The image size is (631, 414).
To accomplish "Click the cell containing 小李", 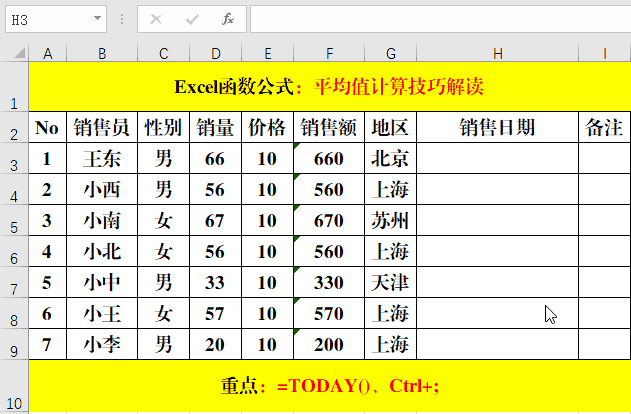I will (102, 344).
